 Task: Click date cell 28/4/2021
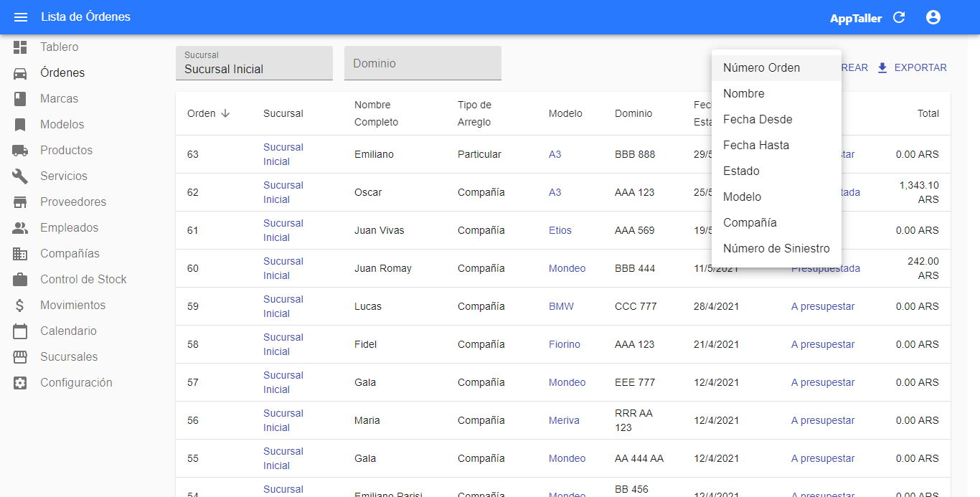pyautogui.click(x=716, y=306)
